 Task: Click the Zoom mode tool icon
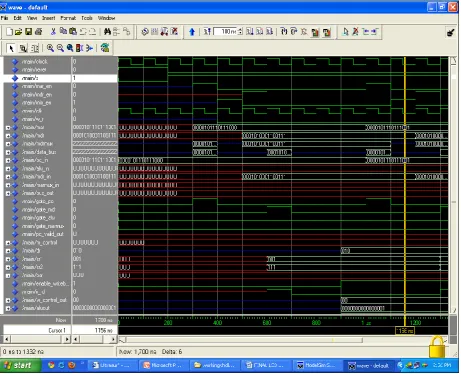coord(23,48)
